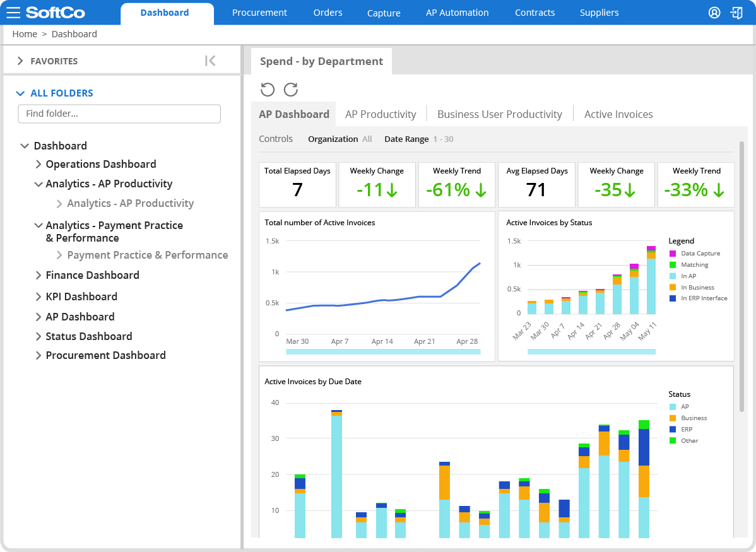This screenshot has height=552, width=756.
Task: Click the sign out door icon
Action: point(736,12)
